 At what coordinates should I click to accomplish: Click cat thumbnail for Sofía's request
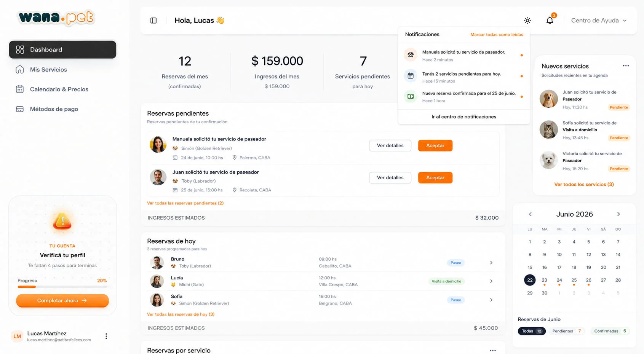tap(548, 130)
